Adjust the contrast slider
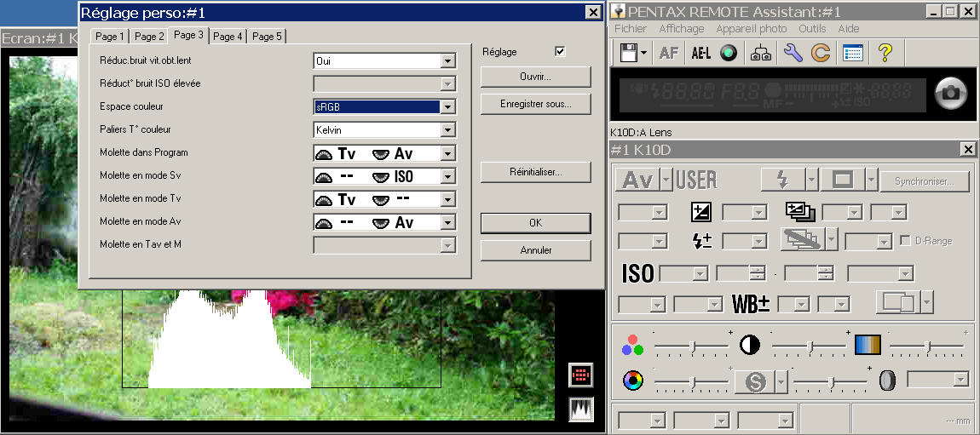Image resolution: width=980 pixels, height=435 pixels. click(x=810, y=347)
